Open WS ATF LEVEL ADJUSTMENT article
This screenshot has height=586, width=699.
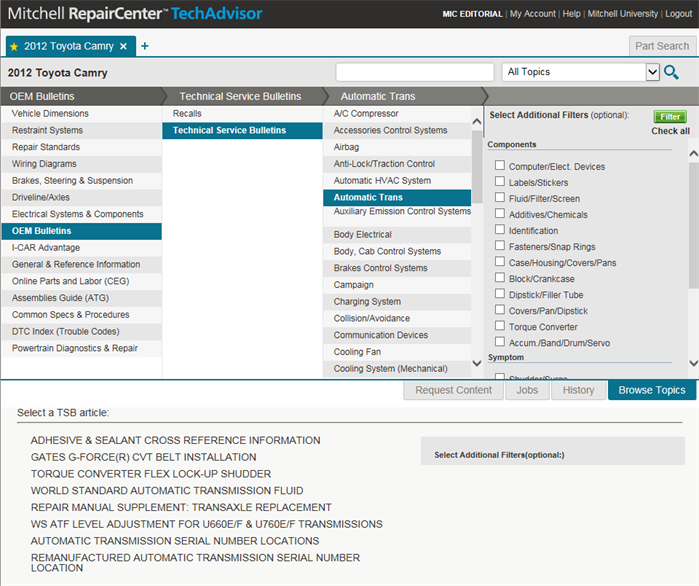point(206,524)
